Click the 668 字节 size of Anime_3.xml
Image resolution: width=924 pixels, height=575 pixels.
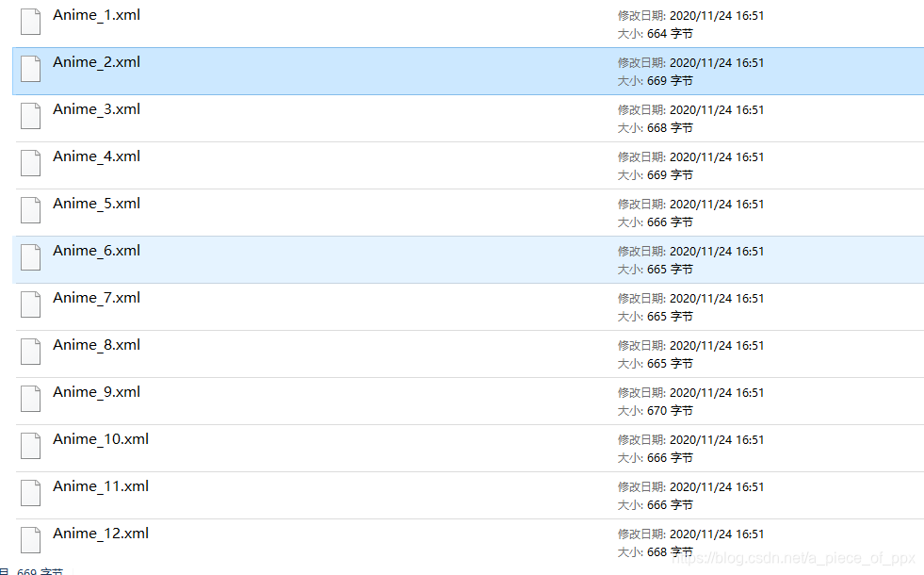(670, 128)
